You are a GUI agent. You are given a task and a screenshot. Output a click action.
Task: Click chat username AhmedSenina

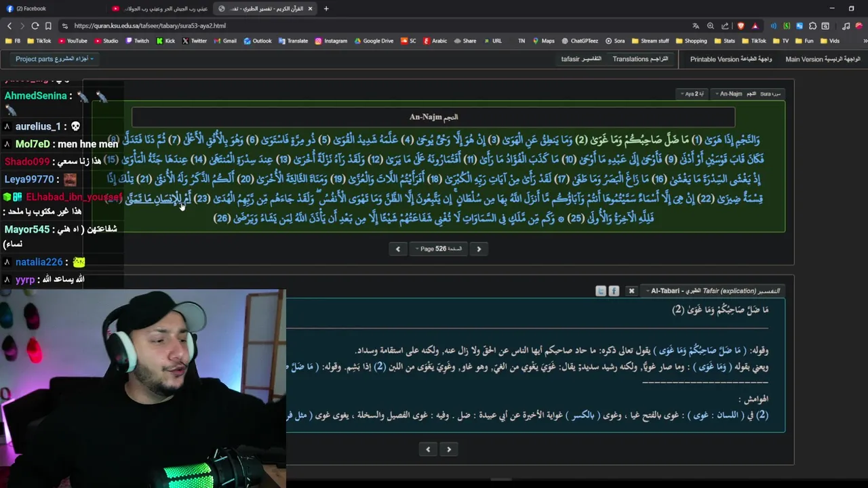pyautogui.click(x=36, y=96)
